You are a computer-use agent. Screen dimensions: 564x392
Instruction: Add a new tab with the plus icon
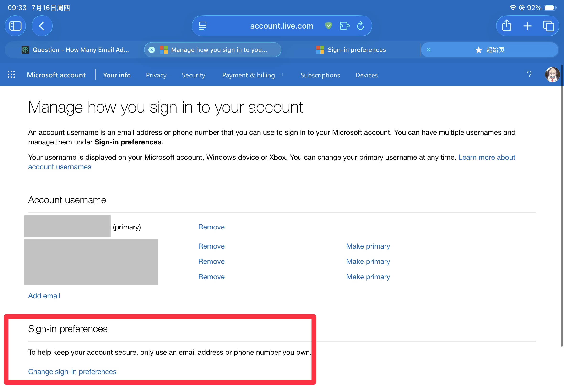point(527,26)
